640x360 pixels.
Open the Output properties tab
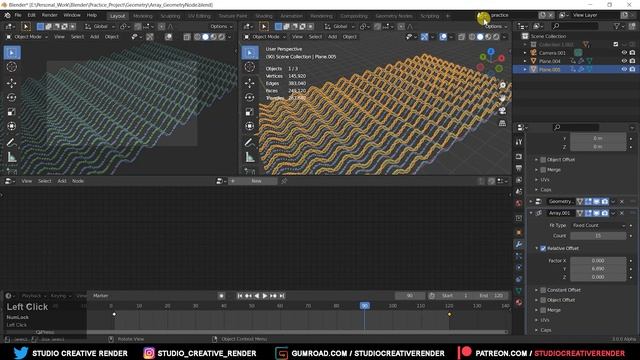point(519,168)
